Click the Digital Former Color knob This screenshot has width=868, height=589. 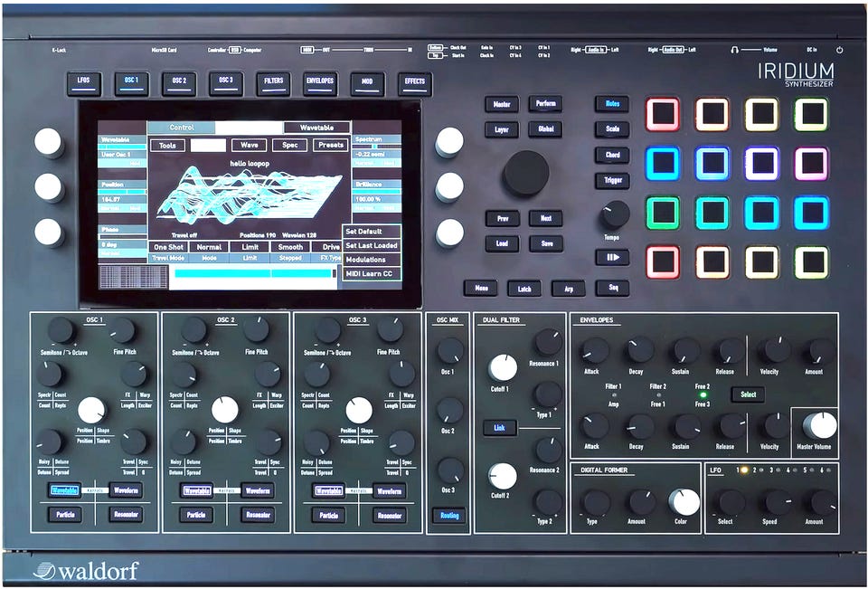[684, 502]
